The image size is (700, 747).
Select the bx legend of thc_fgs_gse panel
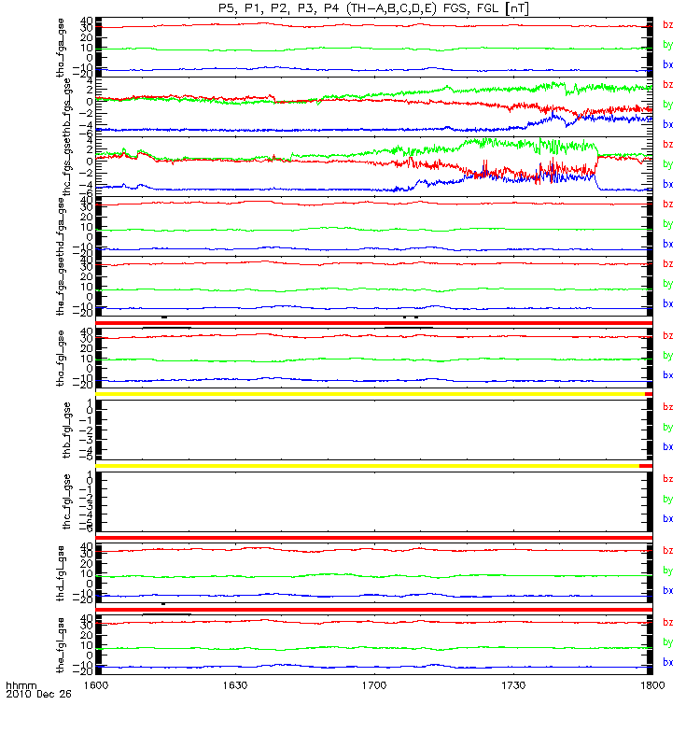click(668, 184)
